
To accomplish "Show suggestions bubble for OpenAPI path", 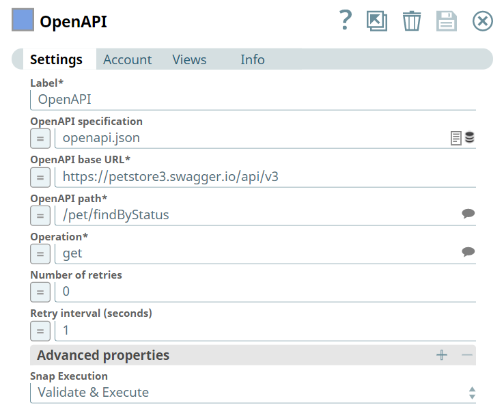I will click(468, 214).
